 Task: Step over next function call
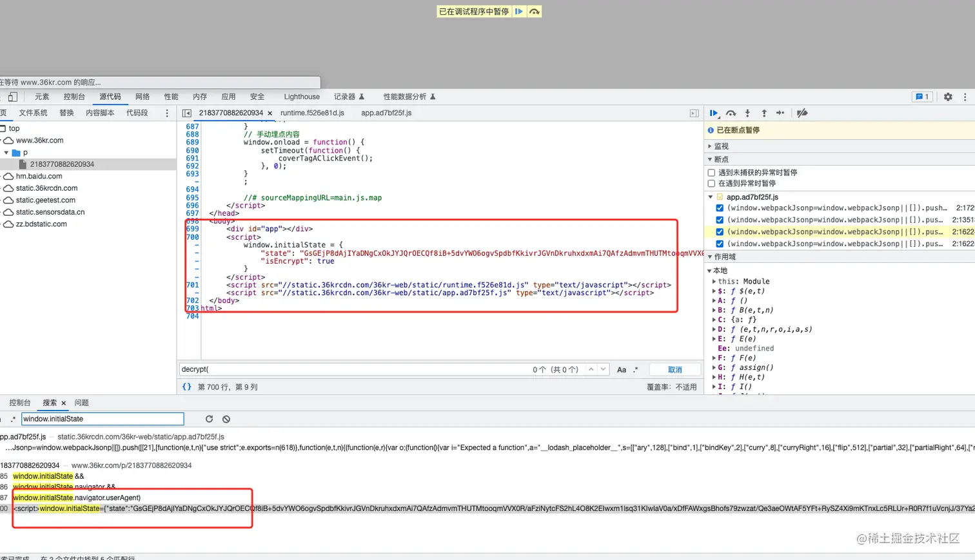(x=731, y=113)
